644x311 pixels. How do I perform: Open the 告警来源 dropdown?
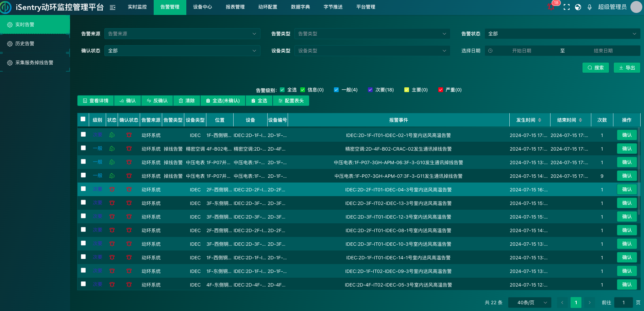[182, 34]
